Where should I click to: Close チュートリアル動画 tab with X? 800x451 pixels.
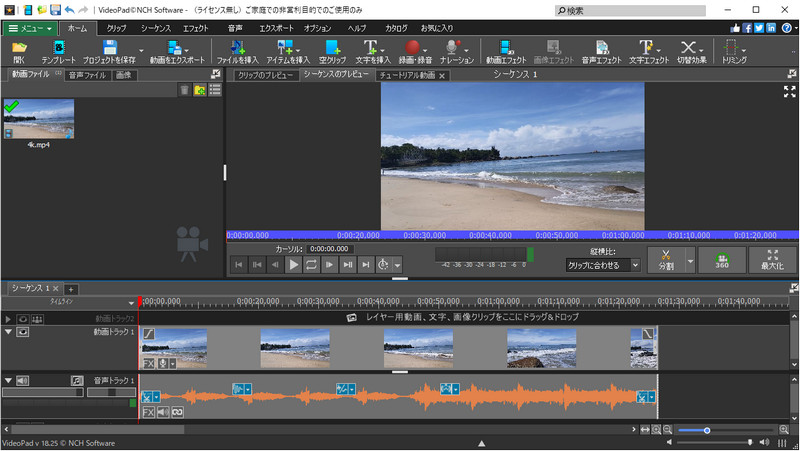pos(442,76)
